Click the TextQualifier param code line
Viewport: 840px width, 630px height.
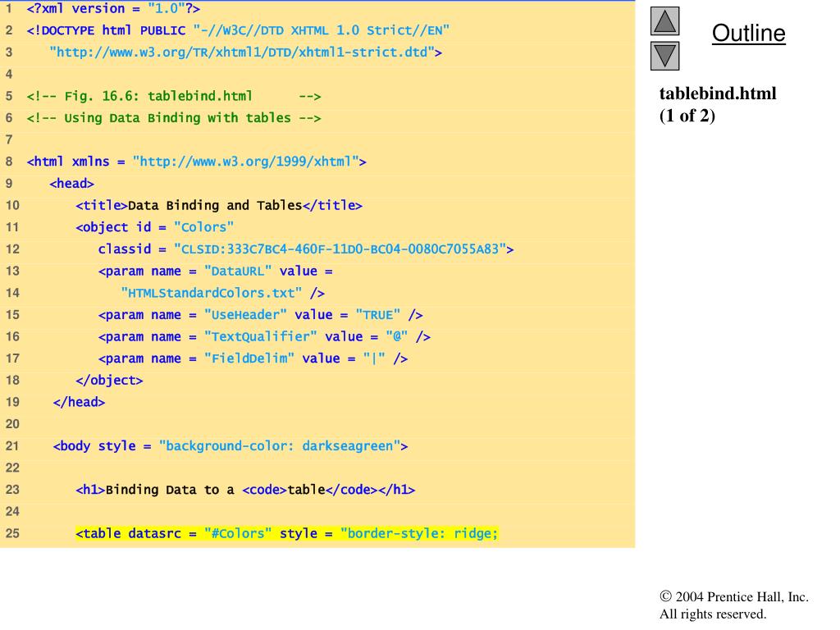[x=264, y=337]
